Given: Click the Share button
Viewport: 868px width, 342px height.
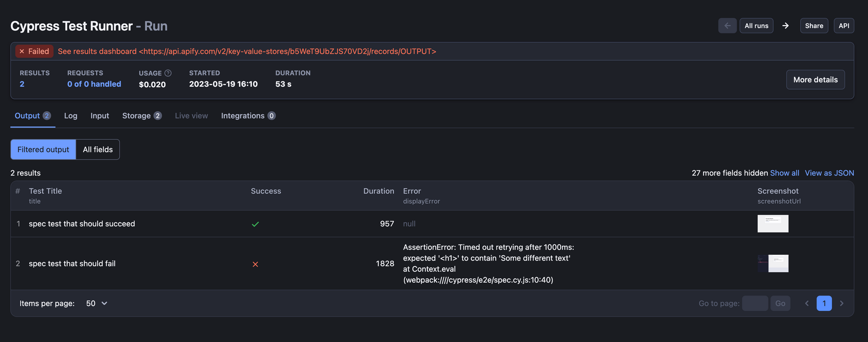Looking at the screenshot, I should pyautogui.click(x=814, y=26).
